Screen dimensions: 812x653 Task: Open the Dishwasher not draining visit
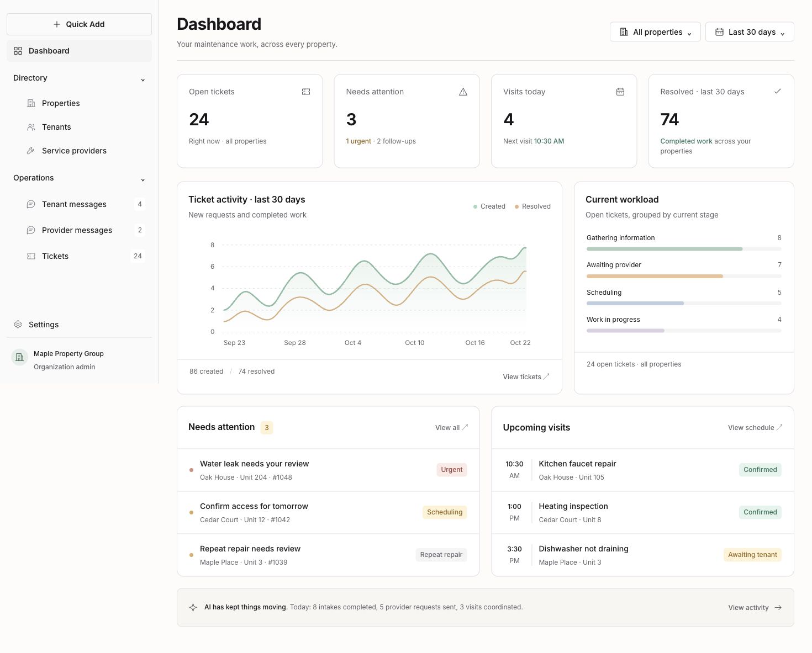[x=642, y=555]
